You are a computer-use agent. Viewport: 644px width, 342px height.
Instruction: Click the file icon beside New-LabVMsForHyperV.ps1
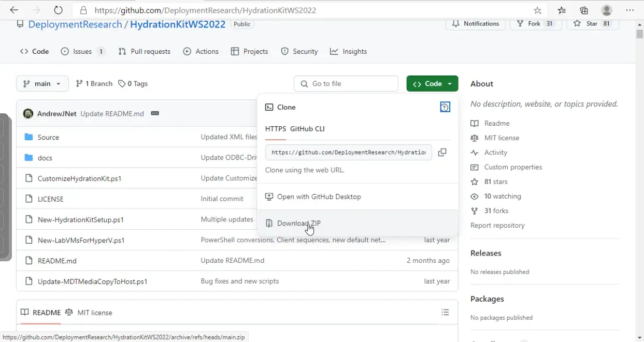29,240
